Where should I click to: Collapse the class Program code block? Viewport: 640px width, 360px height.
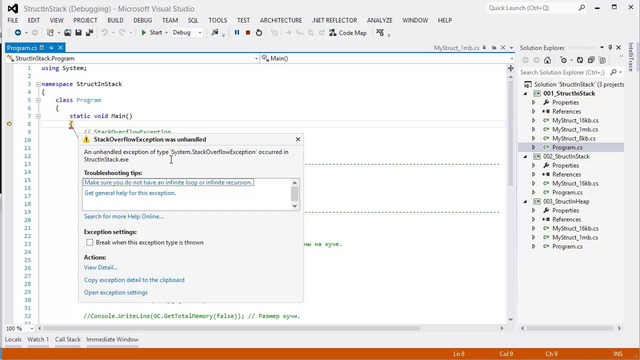click(x=38, y=100)
